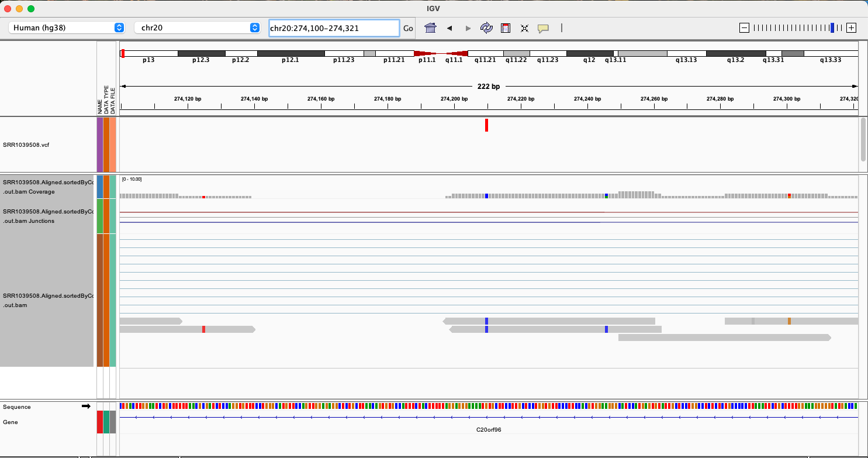This screenshot has height=458, width=868.
Task: Click the resize tracks to fit icon
Action: click(x=524, y=28)
